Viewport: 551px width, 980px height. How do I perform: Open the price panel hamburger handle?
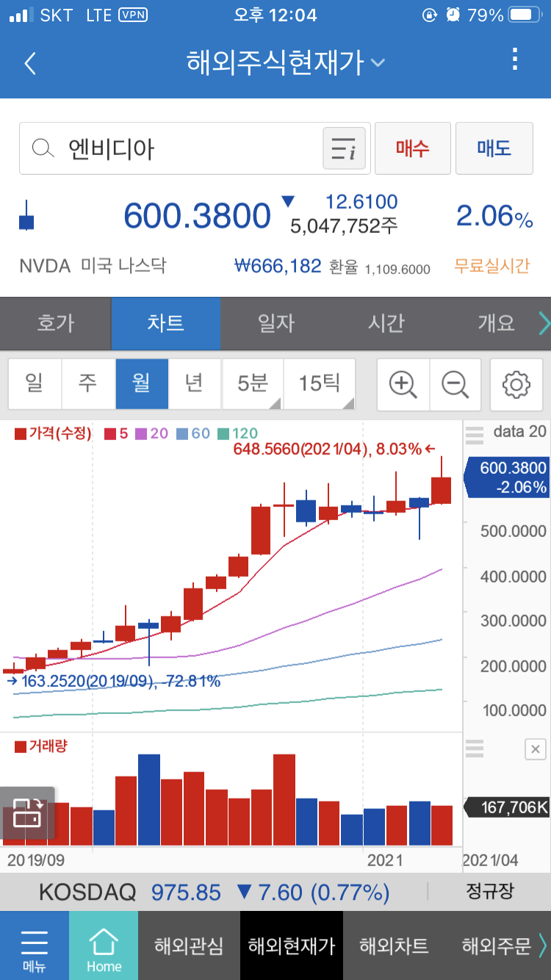475,435
